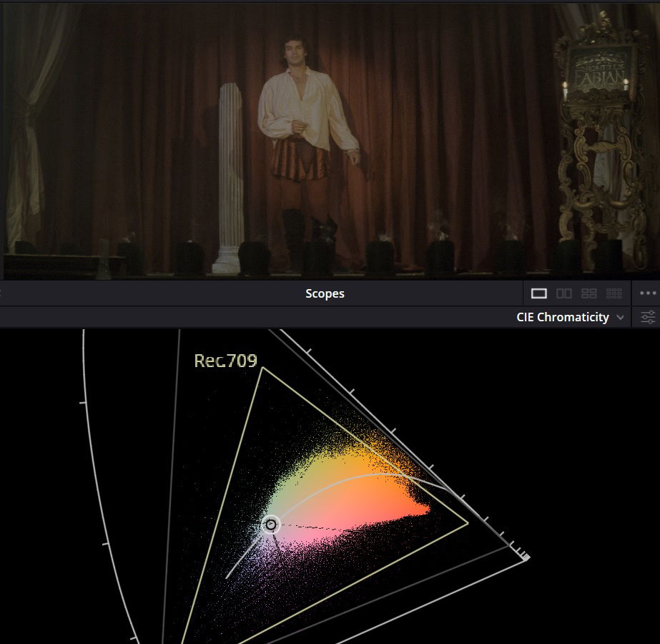Switch to the four-scope grid layout
Image resolution: width=660 pixels, height=644 pixels.
coord(589,293)
